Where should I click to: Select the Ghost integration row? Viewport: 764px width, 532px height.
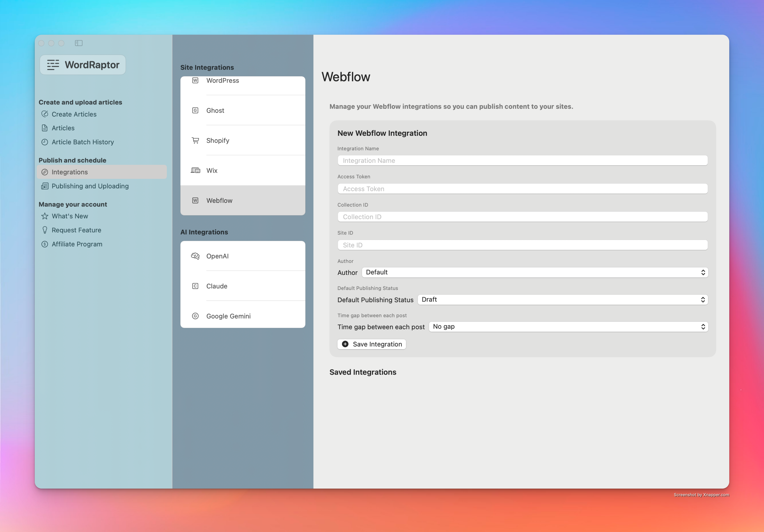(243, 110)
